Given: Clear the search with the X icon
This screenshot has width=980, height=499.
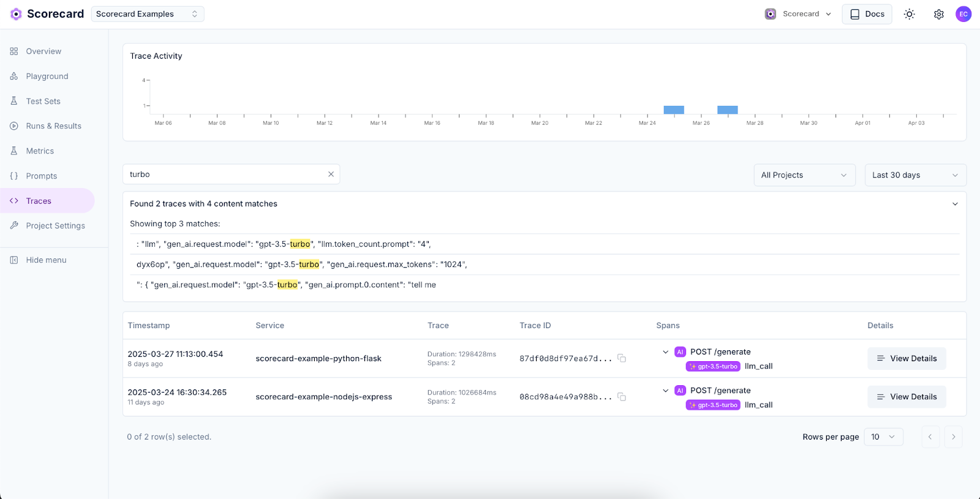Looking at the screenshot, I should pyautogui.click(x=331, y=174).
